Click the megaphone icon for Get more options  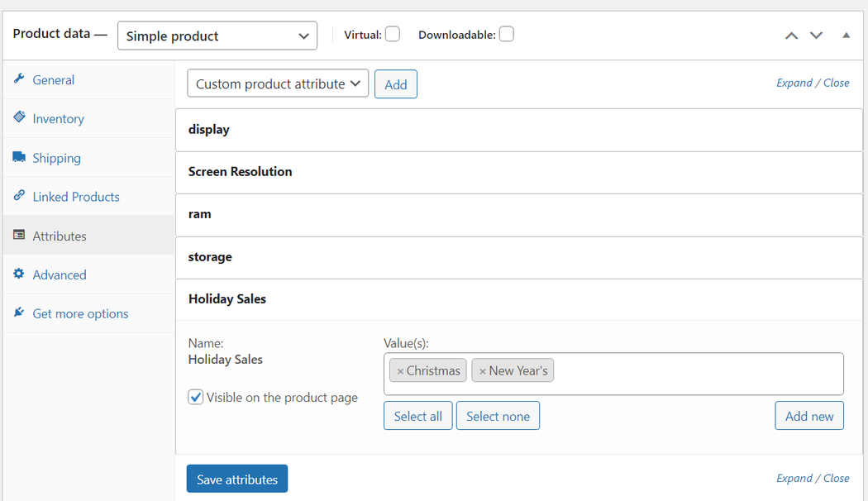pyautogui.click(x=18, y=312)
